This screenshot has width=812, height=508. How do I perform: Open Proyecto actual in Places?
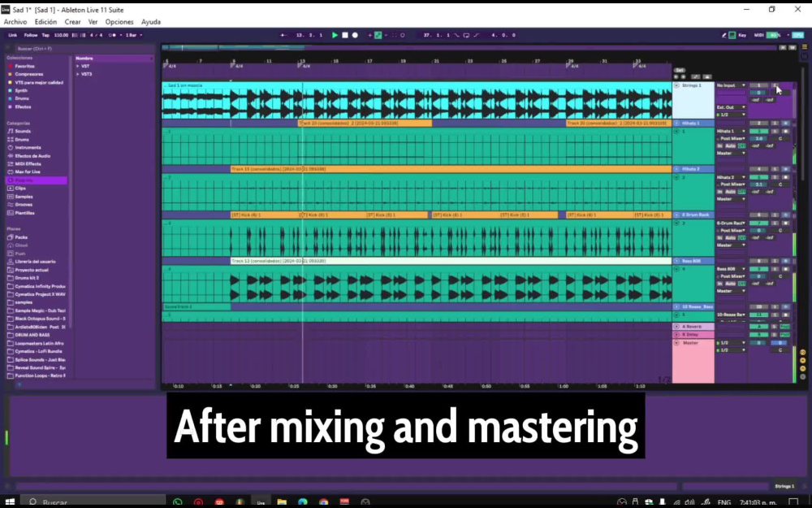(x=31, y=270)
